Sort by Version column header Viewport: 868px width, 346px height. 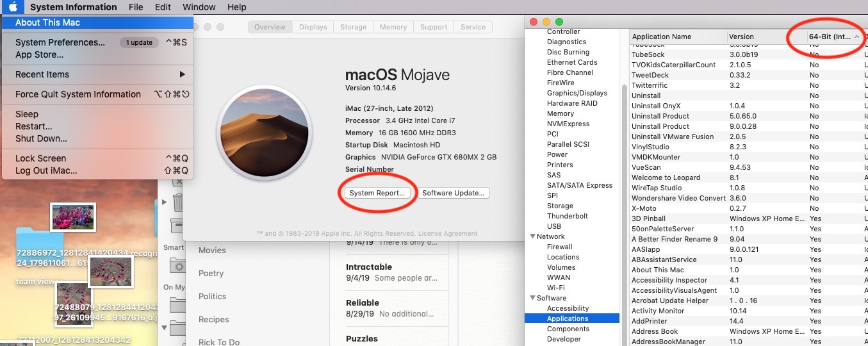pos(766,37)
